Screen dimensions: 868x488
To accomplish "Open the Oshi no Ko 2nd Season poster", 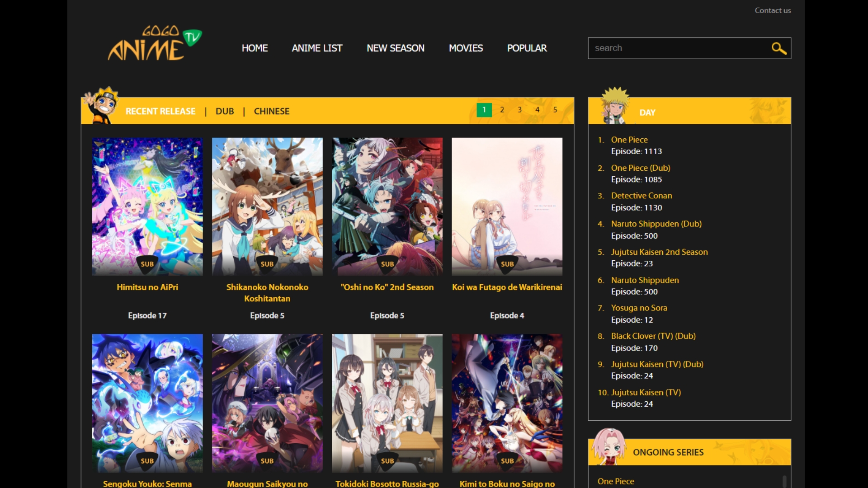I will pos(387,206).
